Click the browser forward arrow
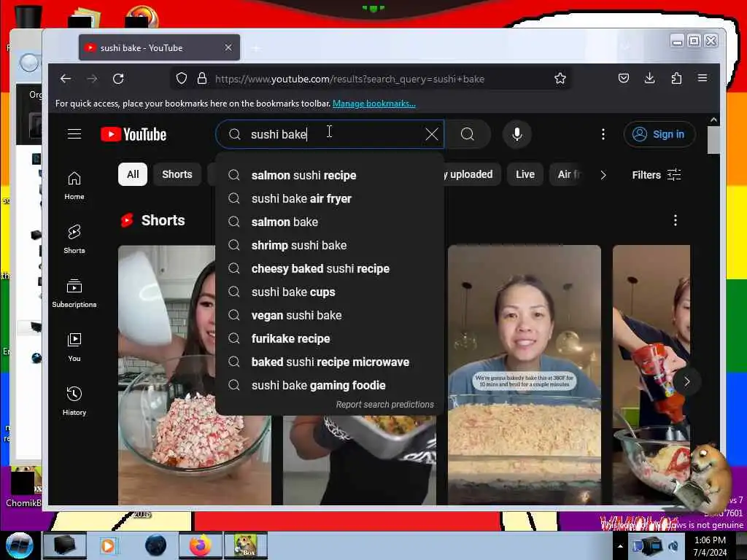This screenshot has height=560, width=747. [x=92, y=79]
